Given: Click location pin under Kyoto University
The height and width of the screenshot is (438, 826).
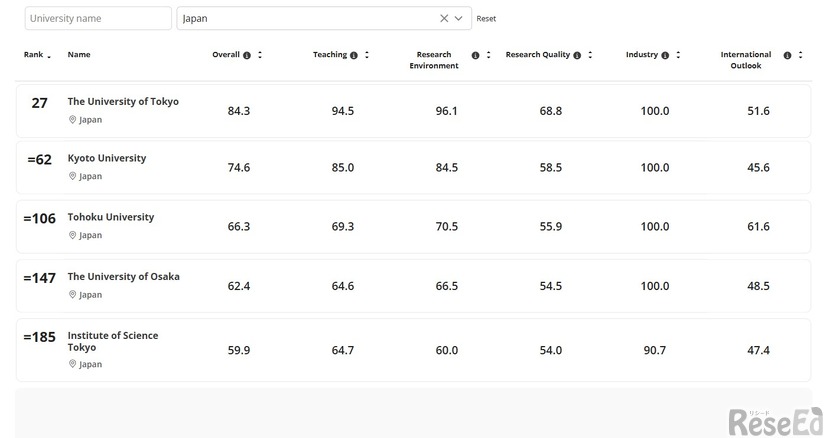Looking at the screenshot, I should [73, 176].
